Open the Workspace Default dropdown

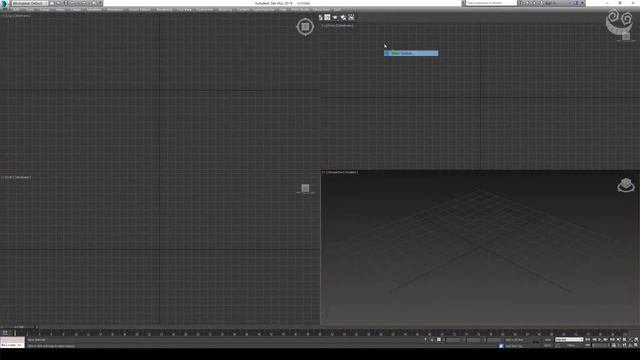click(29, 3)
